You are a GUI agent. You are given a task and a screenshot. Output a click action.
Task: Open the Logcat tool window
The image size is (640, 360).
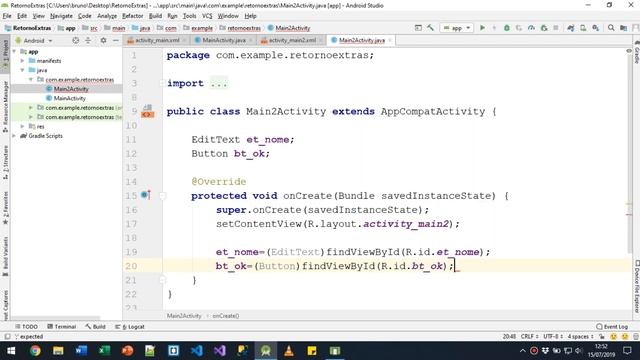point(130,327)
